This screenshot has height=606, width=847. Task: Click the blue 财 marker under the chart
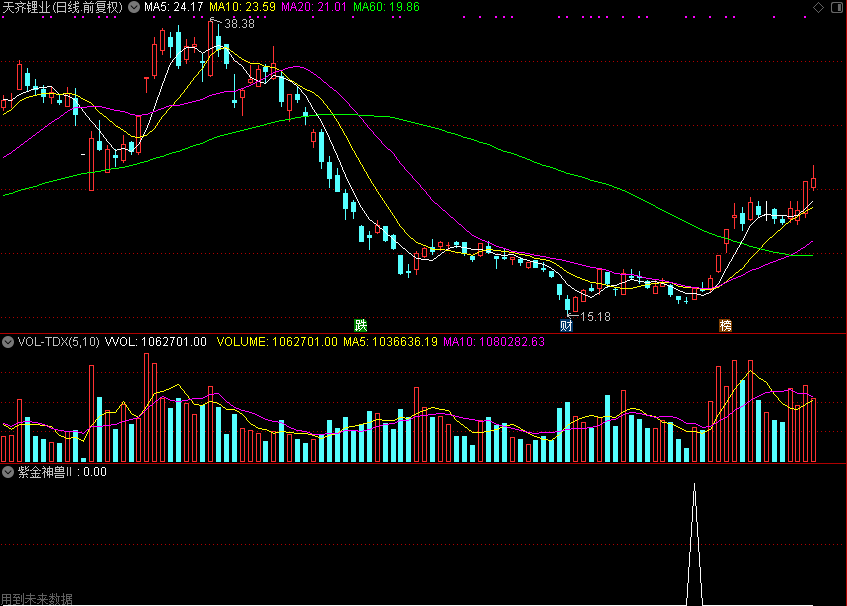point(566,325)
